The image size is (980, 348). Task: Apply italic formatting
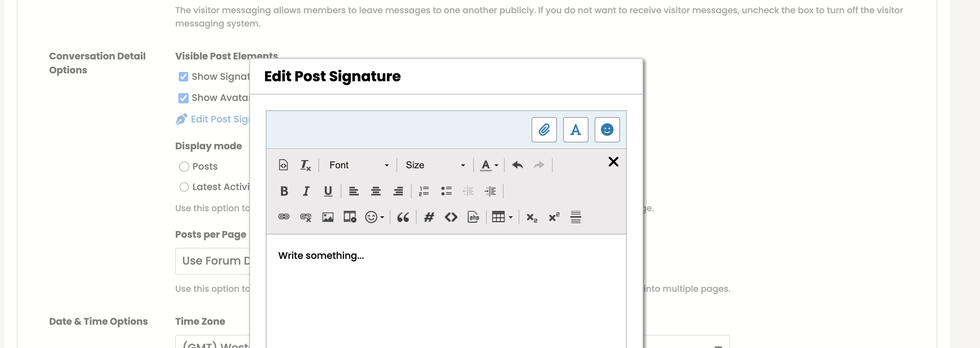tap(306, 191)
